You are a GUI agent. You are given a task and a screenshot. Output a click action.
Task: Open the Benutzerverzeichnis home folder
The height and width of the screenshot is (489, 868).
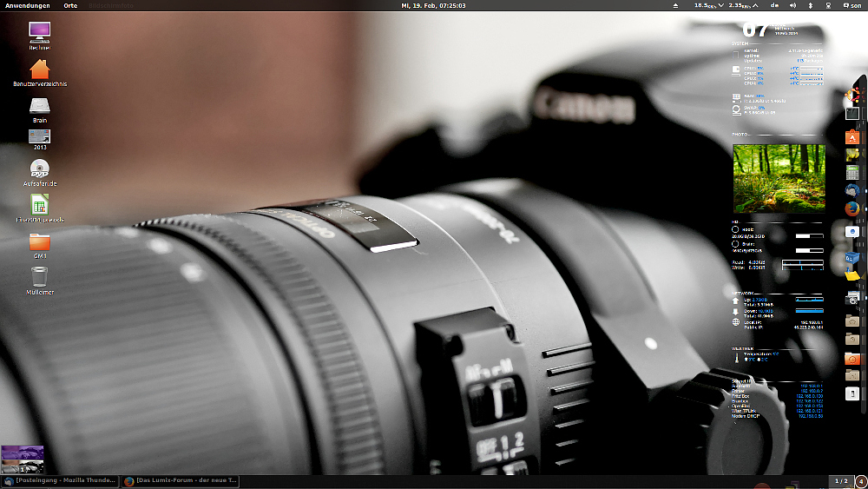click(x=40, y=70)
